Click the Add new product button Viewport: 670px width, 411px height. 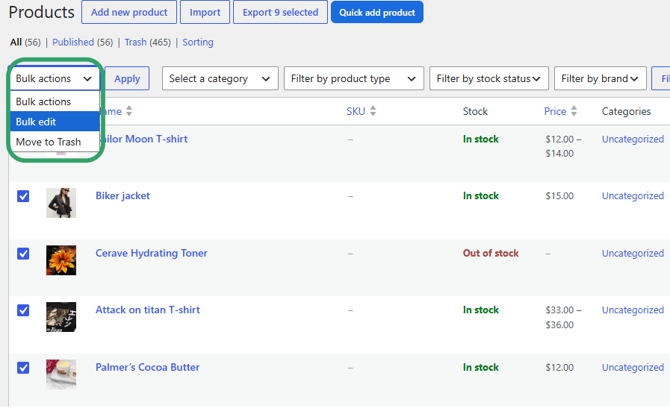coord(129,12)
